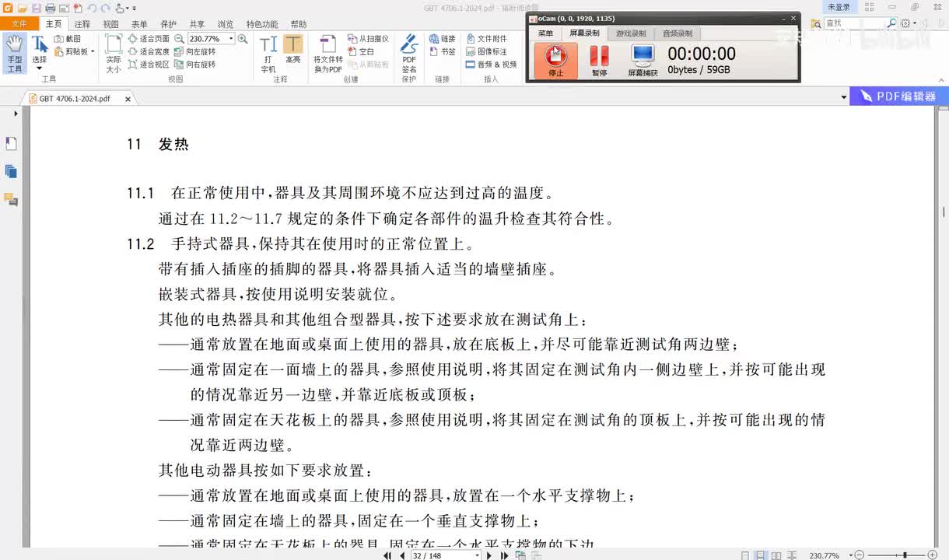The width and height of the screenshot is (949, 560).
Task: Click the Undo arrow in quick access toolbar
Action: coord(92,8)
